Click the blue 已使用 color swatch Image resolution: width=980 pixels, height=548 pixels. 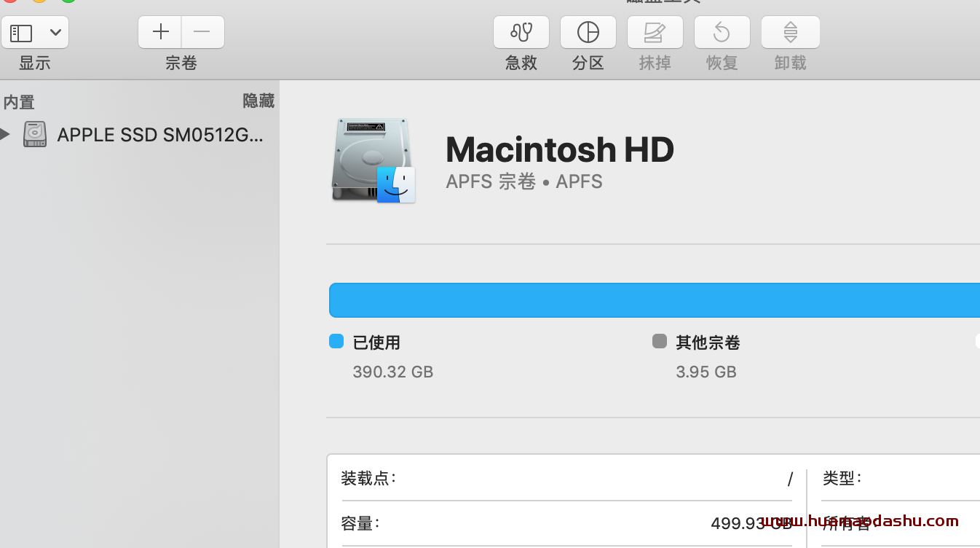point(336,341)
